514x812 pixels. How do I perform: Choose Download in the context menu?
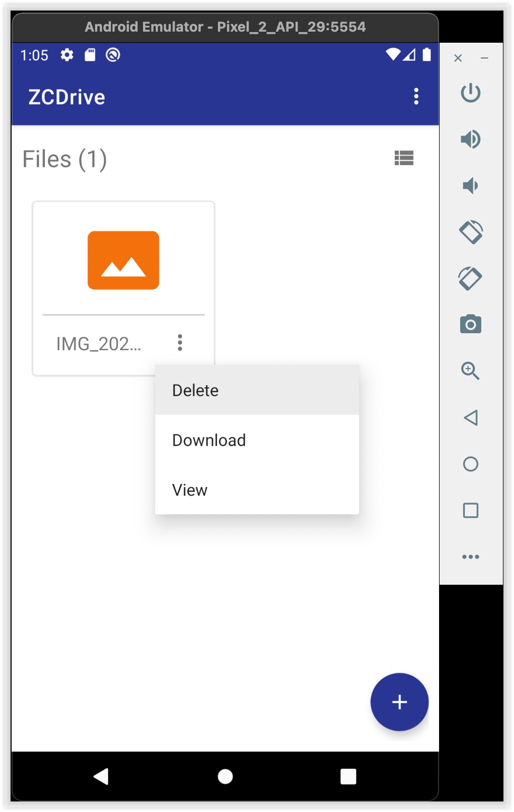click(209, 440)
